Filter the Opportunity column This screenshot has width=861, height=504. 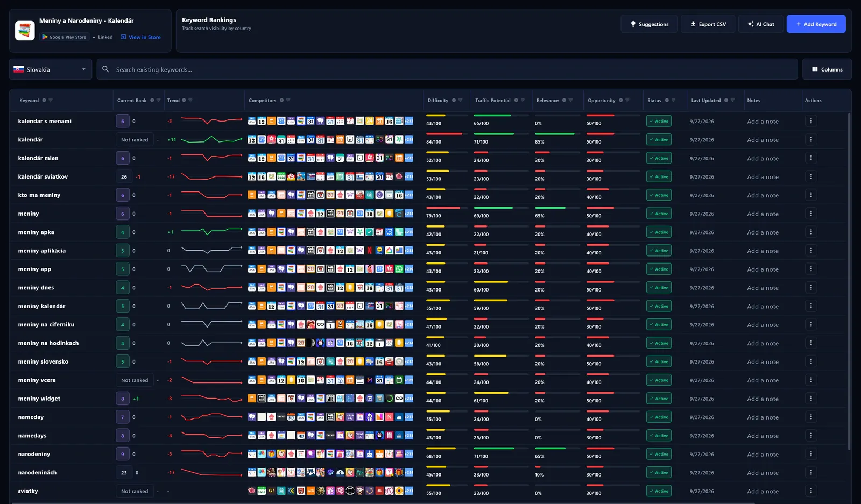(627, 101)
